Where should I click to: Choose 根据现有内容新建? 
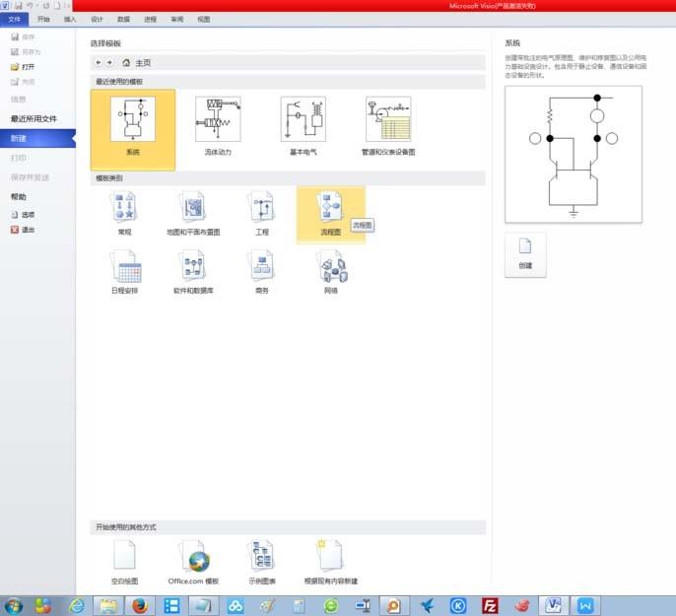pyautogui.click(x=331, y=562)
